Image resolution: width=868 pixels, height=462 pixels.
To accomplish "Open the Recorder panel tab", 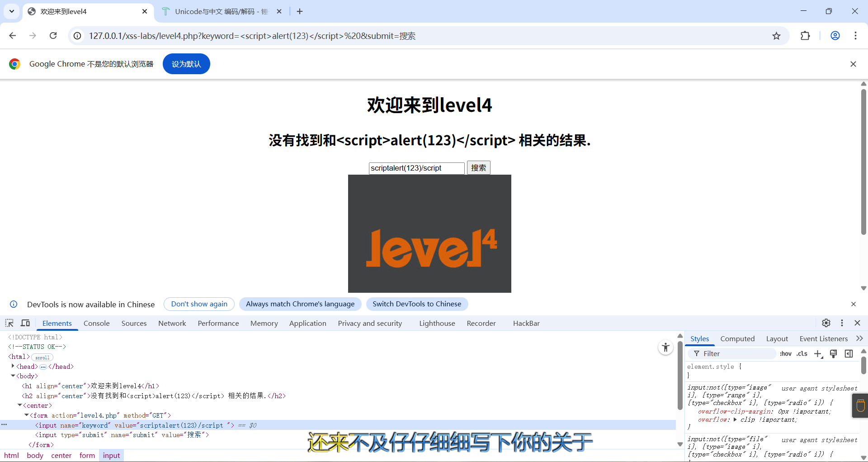I will [481, 323].
